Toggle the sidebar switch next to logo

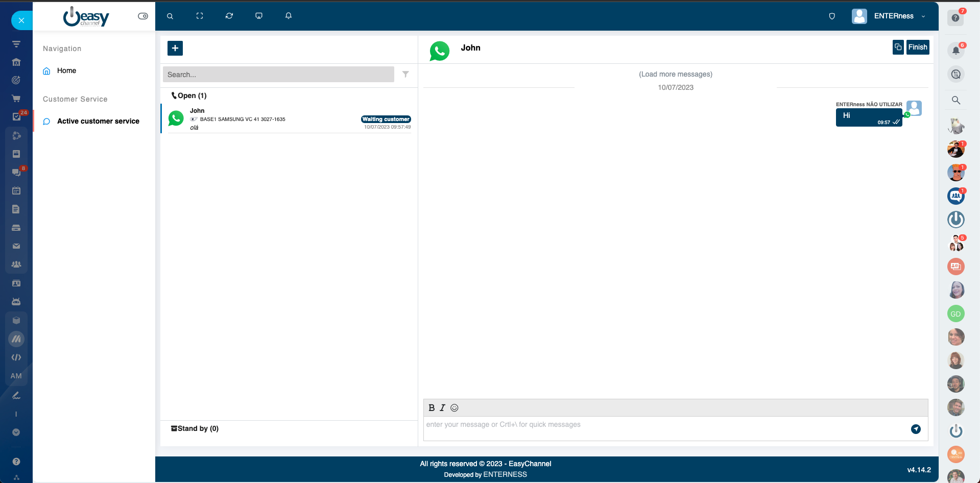click(x=143, y=16)
